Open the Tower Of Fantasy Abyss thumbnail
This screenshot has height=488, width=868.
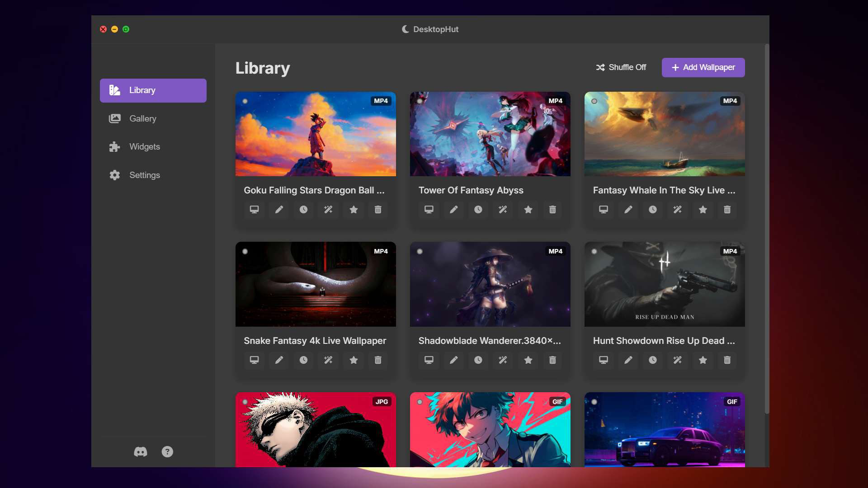tap(490, 134)
